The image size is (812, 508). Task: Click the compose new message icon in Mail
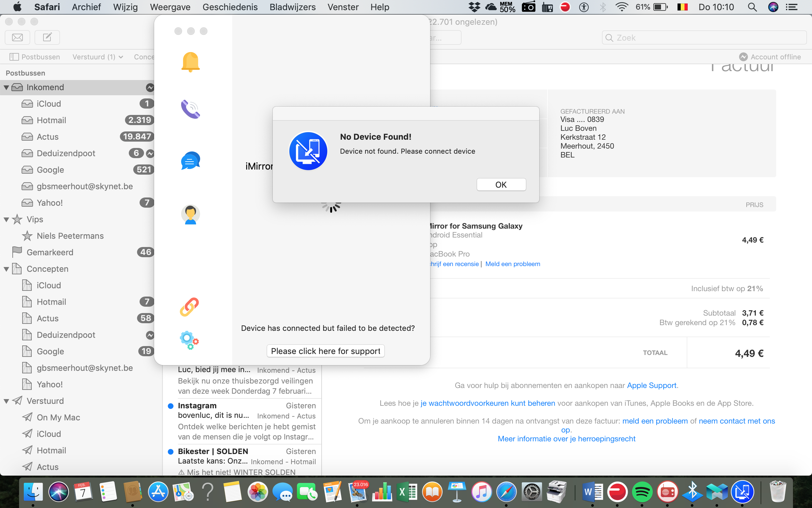tap(47, 37)
